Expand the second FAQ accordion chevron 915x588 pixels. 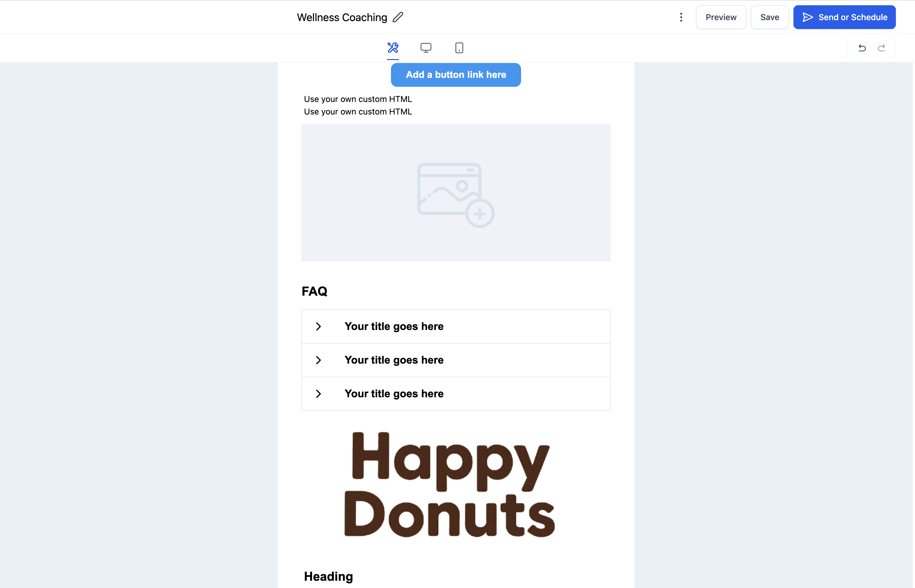318,360
